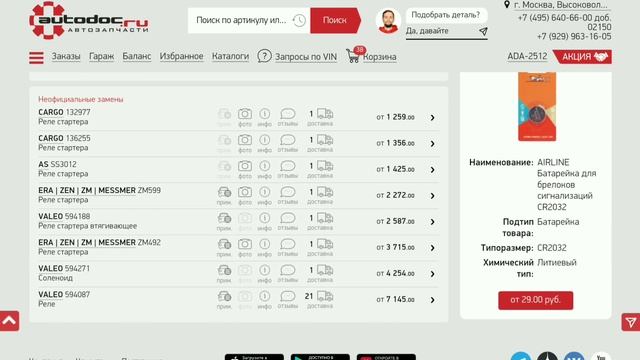Screen dimensions: 640x360
Task: Check applicability for VALEO 594188
Action: point(224,222)
